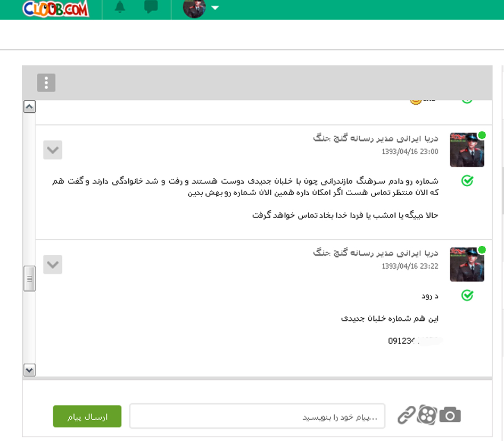Click sender name on 23:00 message
The width and height of the screenshot is (504, 441).
375,138
